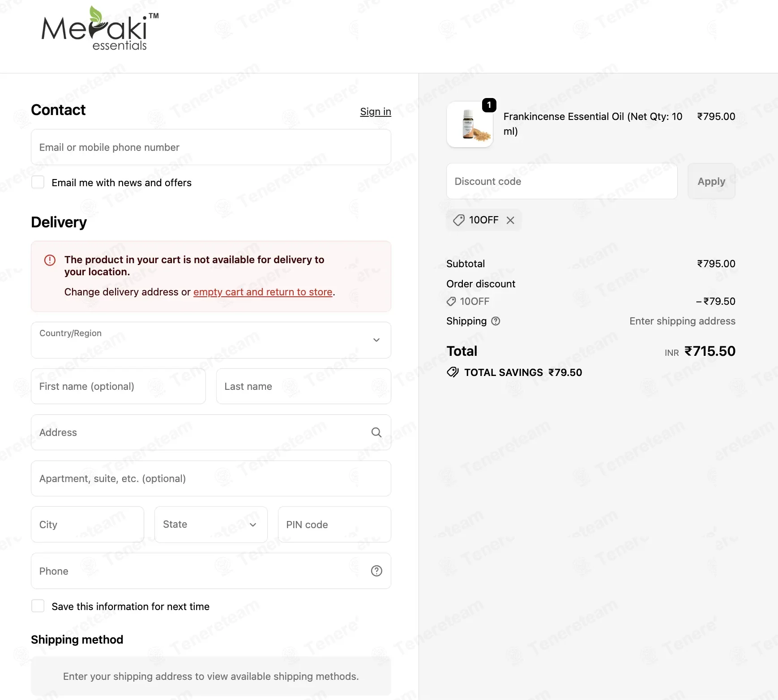The height and width of the screenshot is (700, 778).
Task: Expand the State dropdown
Action: pos(211,525)
